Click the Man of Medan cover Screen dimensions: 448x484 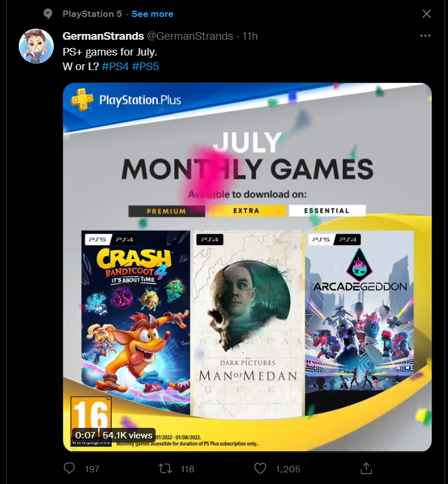[247, 324]
